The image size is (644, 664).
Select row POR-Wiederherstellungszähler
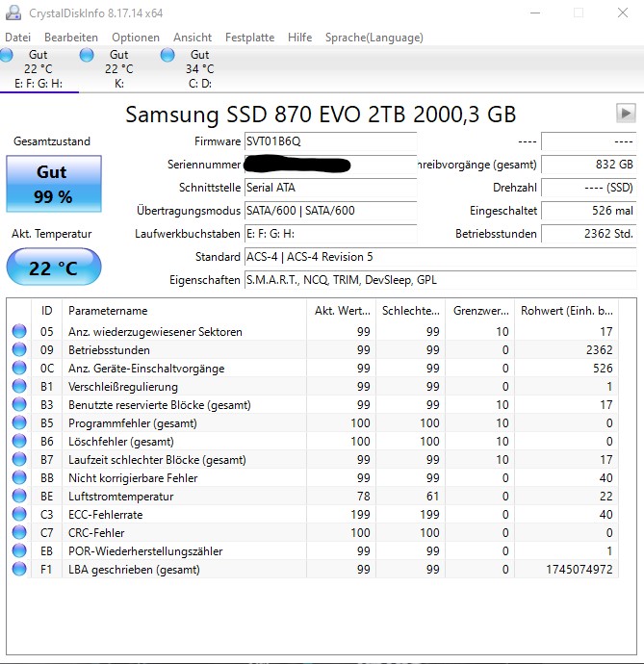[313, 550]
